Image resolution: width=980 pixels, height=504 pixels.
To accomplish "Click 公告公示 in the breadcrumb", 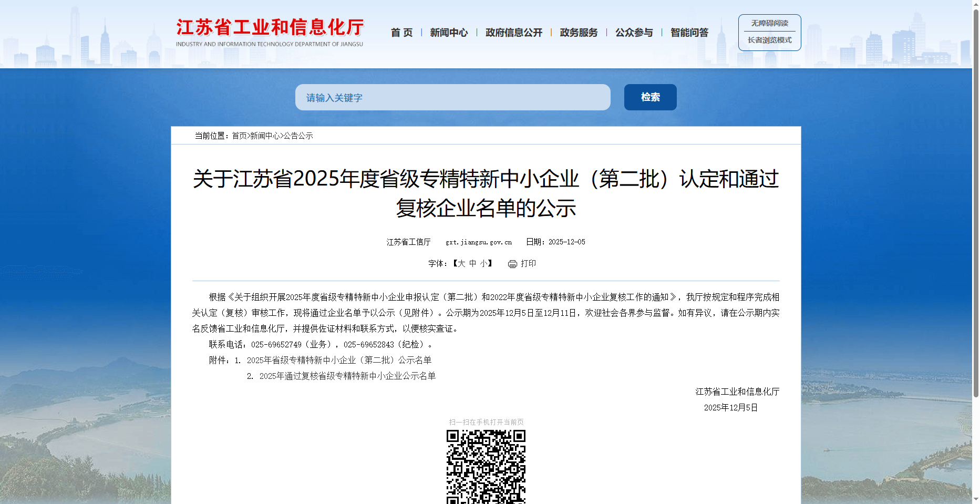I will pos(298,136).
